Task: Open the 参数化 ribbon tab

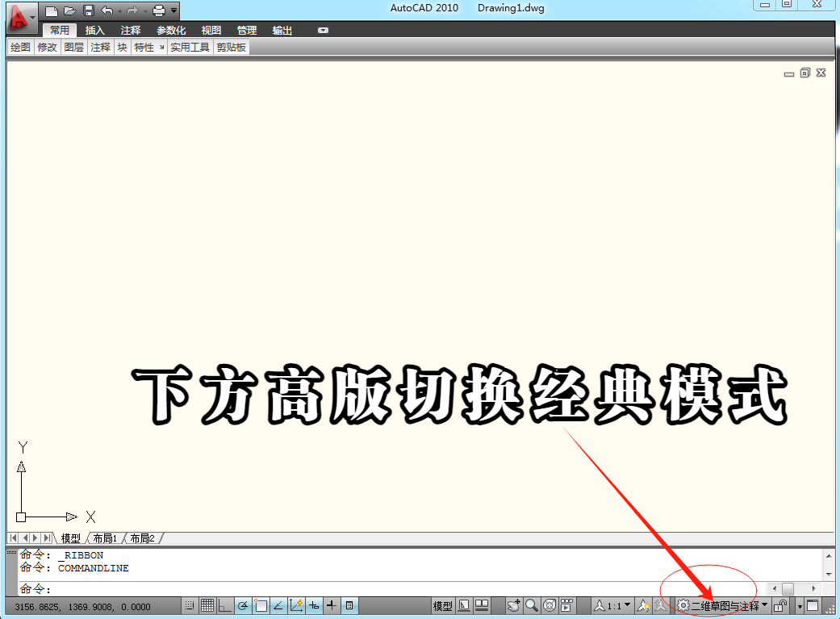Action: coord(171,31)
